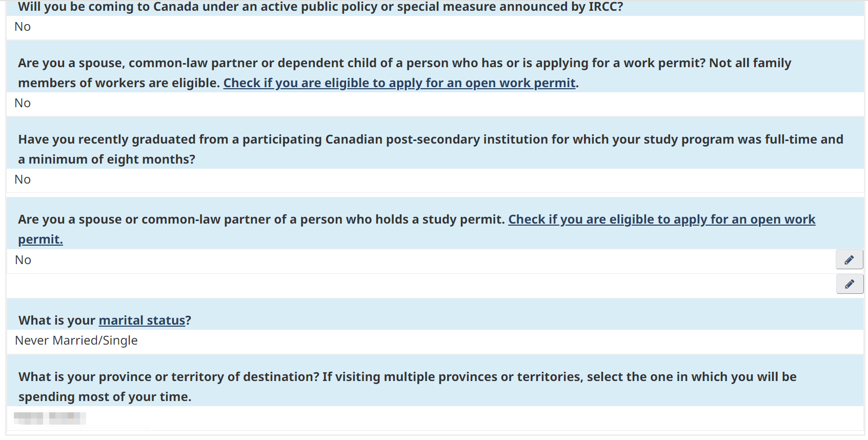This screenshot has width=868, height=440.
Task: Open the eligibility link in the study permit spouse question
Action: 661,219
